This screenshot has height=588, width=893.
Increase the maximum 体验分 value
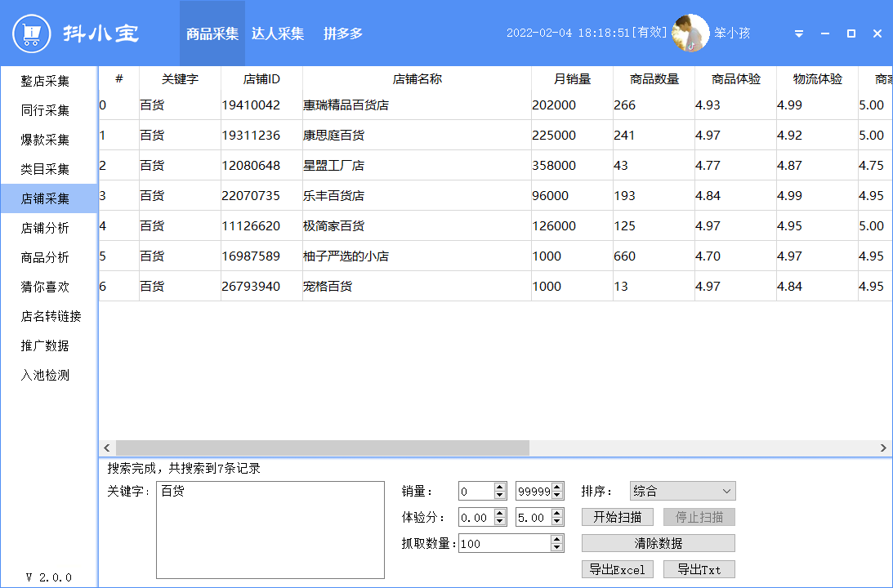(x=557, y=513)
